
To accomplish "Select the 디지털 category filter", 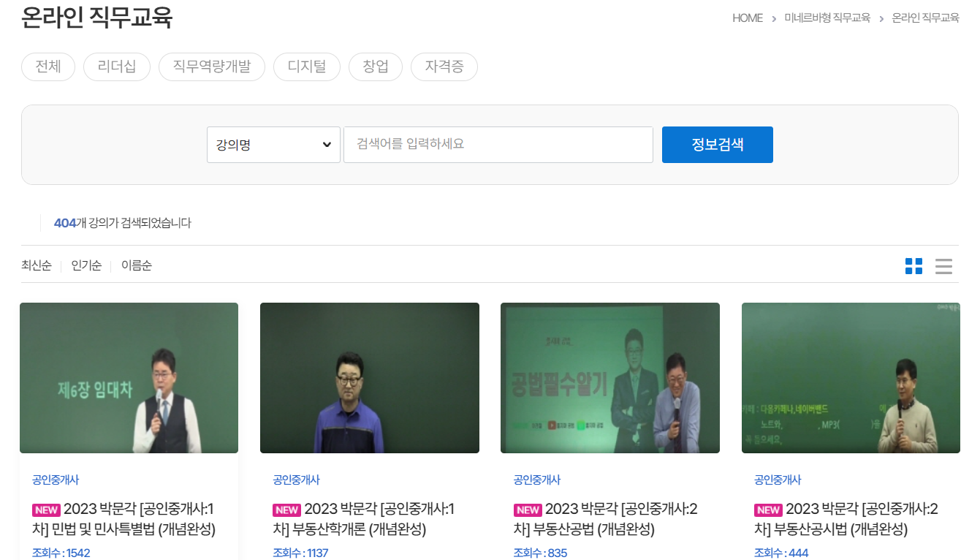I will tap(307, 67).
